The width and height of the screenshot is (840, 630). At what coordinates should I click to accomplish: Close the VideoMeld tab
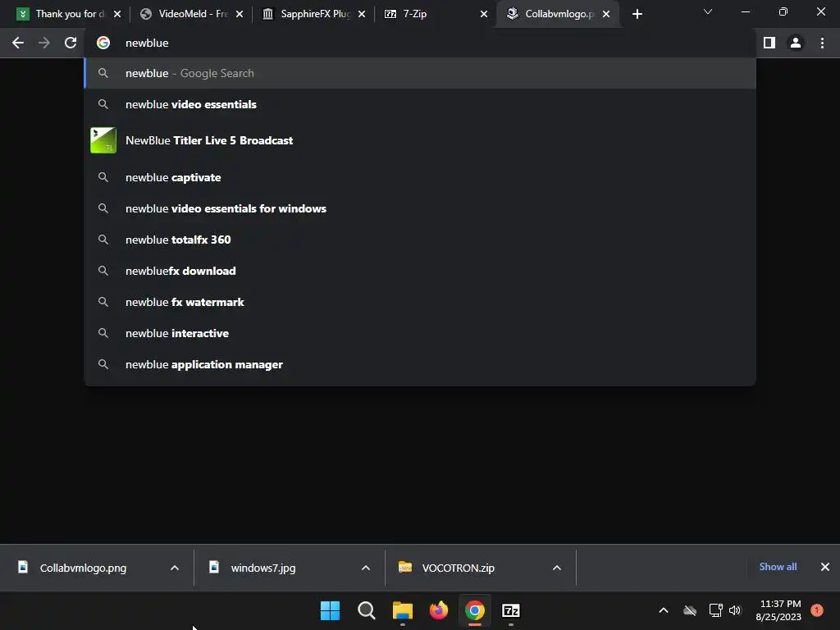tap(240, 15)
